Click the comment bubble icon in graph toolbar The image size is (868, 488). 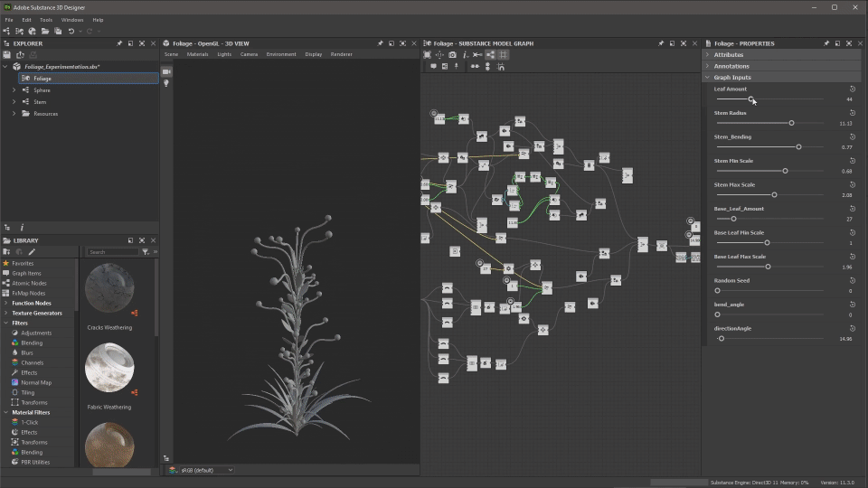coord(433,66)
